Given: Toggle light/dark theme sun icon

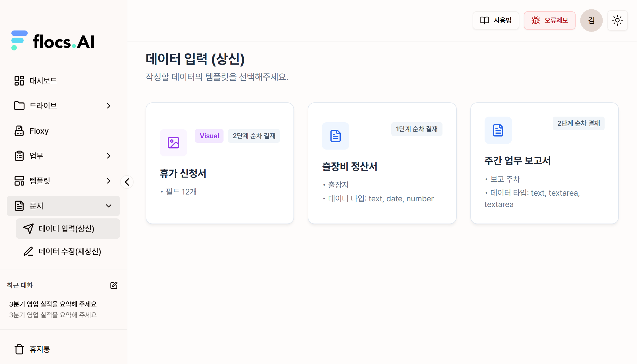Looking at the screenshot, I should [x=618, y=20].
